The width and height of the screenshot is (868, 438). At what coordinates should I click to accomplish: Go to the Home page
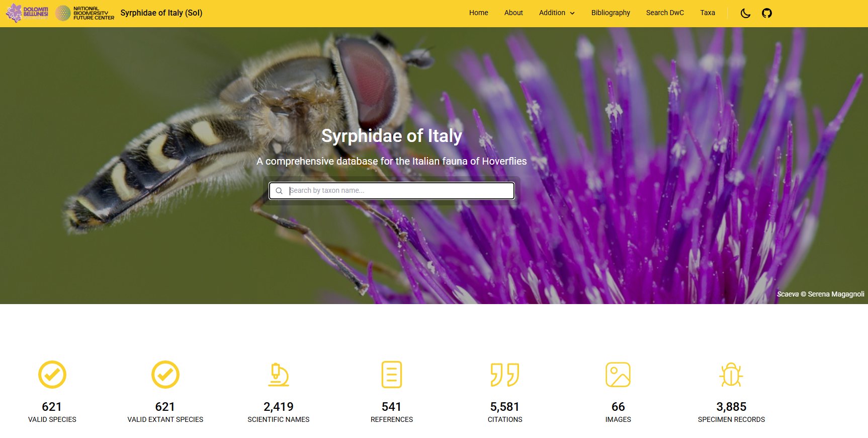pos(479,13)
